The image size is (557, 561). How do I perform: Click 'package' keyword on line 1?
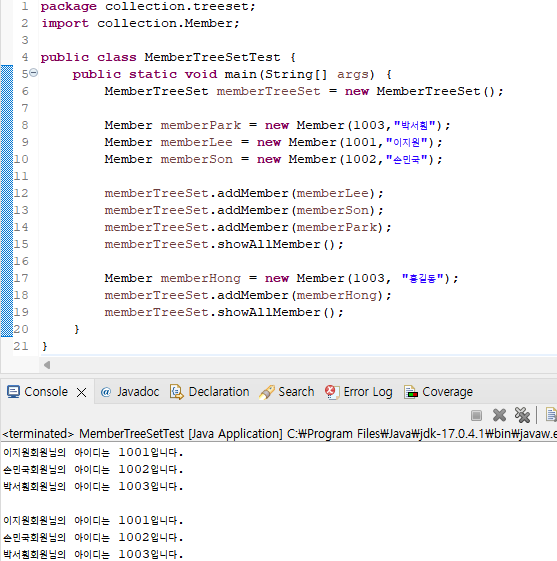pyautogui.click(x=69, y=6)
